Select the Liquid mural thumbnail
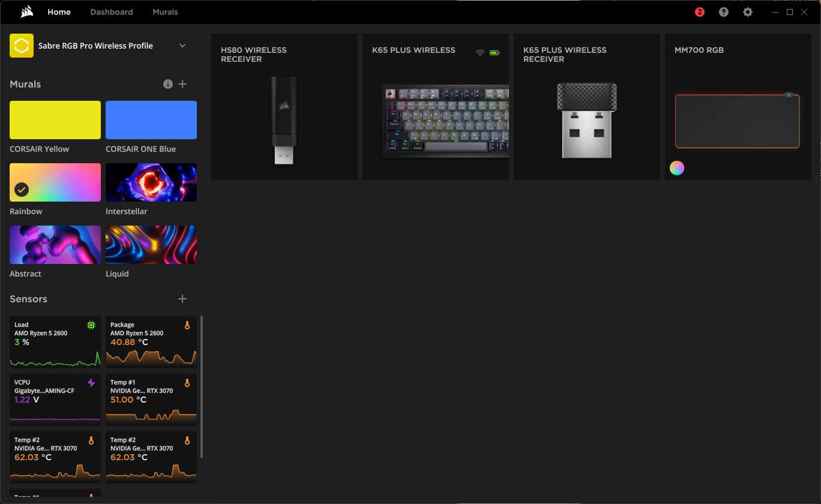This screenshot has height=504, width=821. coord(151,245)
